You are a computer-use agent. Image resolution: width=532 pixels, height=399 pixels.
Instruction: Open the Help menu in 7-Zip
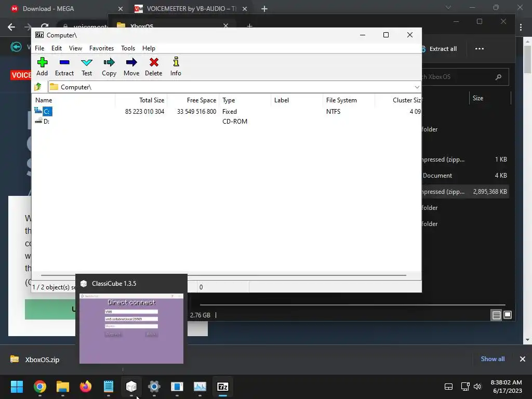149,48
